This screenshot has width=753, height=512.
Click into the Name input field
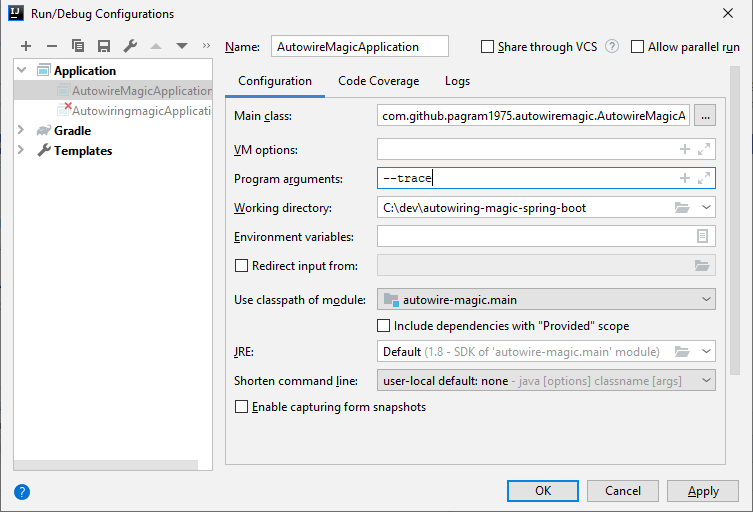[359, 47]
